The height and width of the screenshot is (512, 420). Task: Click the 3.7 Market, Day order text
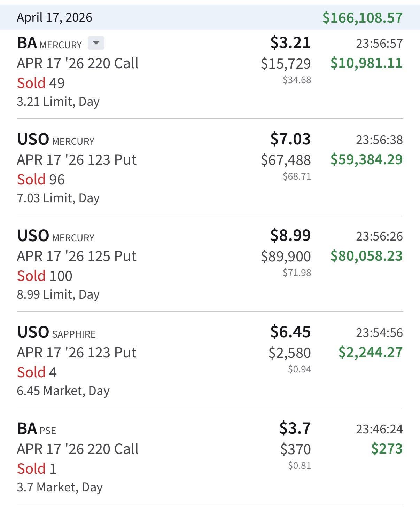(x=60, y=487)
